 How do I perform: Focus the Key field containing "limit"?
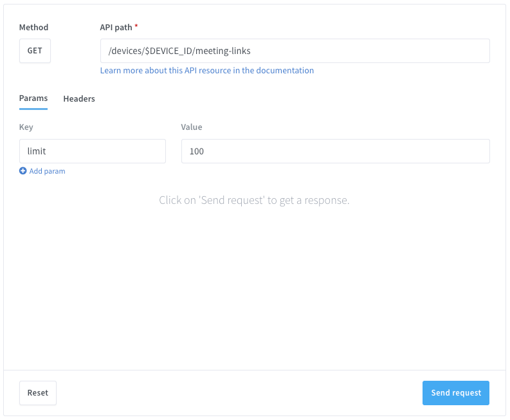pos(93,151)
